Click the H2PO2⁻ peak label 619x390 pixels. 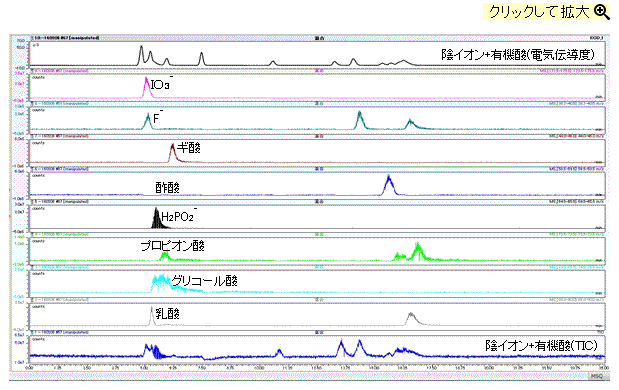coord(179,216)
